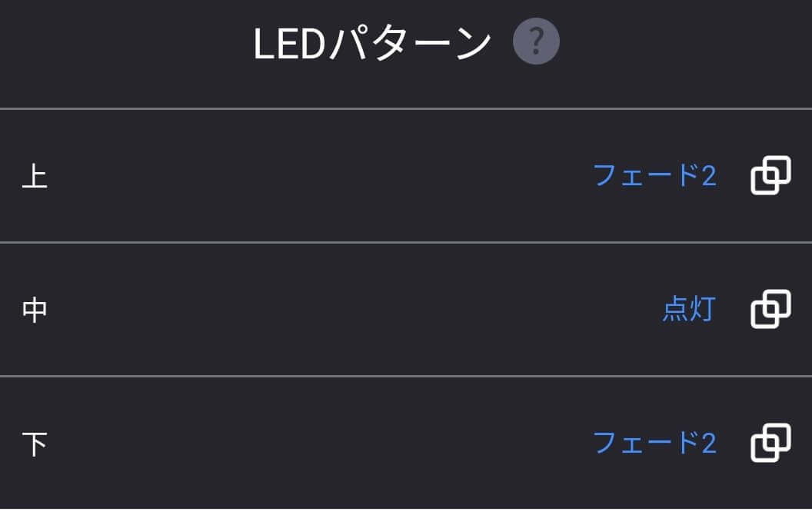Tap the overlapping squares icon in 上 row
812x515 pixels.
tap(770, 175)
